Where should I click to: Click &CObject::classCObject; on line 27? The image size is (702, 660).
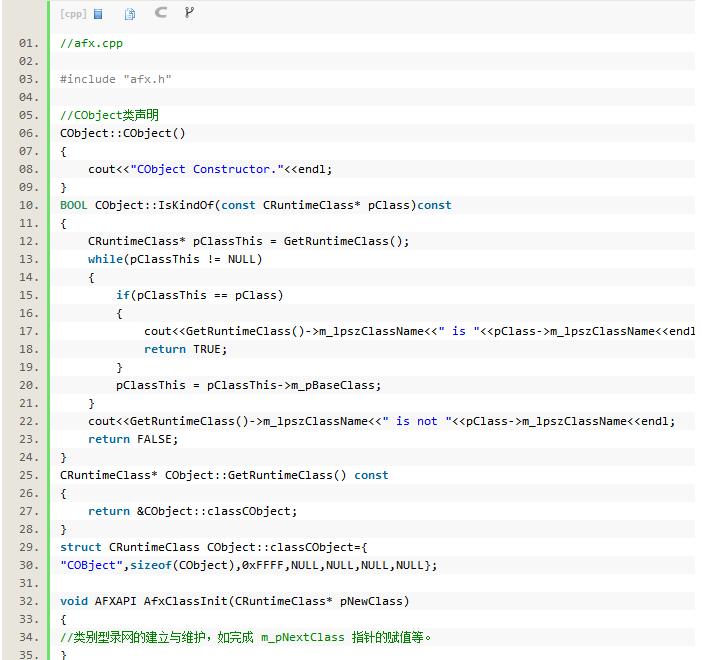pos(217,511)
